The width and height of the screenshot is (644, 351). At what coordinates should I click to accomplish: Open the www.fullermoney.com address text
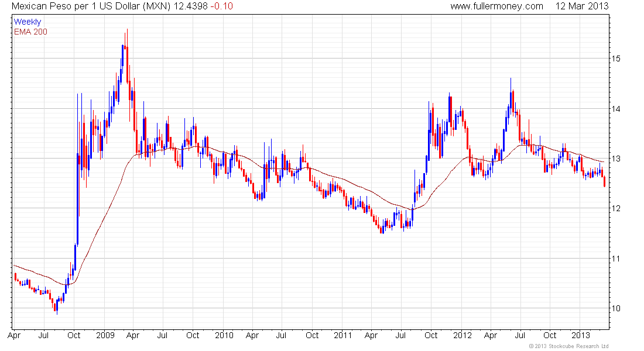pyautogui.click(x=496, y=6)
